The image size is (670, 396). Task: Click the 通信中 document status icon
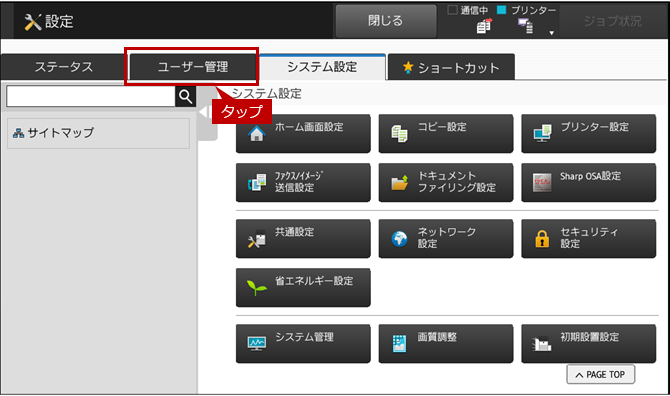click(484, 26)
